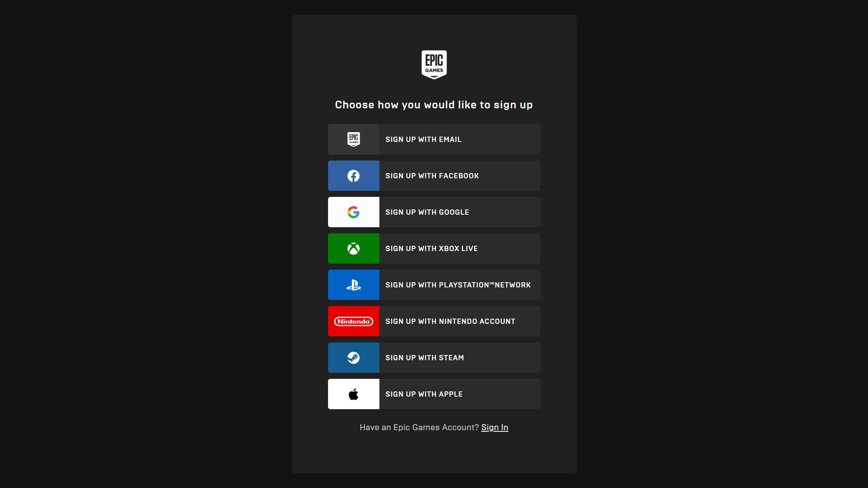868x488 pixels.
Task: Click Sign Up With Xbox Live
Action: point(434,249)
